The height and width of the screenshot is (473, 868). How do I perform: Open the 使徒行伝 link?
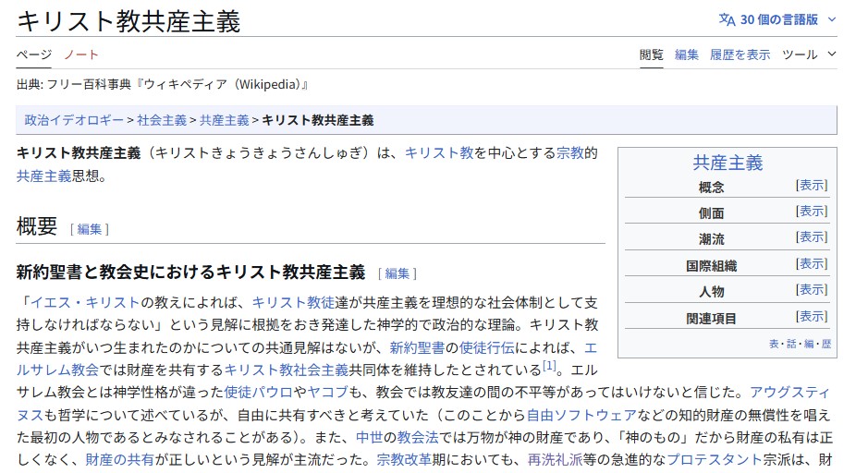tap(486, 347)
